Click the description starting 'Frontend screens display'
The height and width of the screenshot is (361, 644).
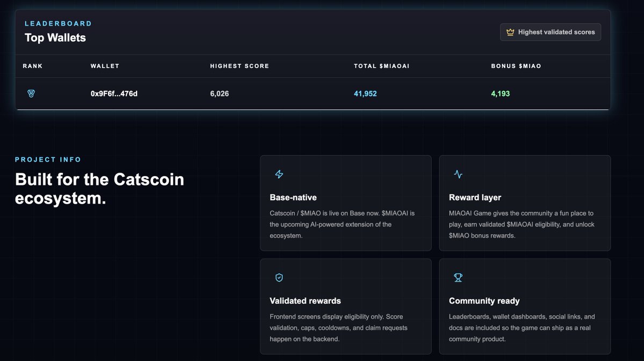[338, 328]
